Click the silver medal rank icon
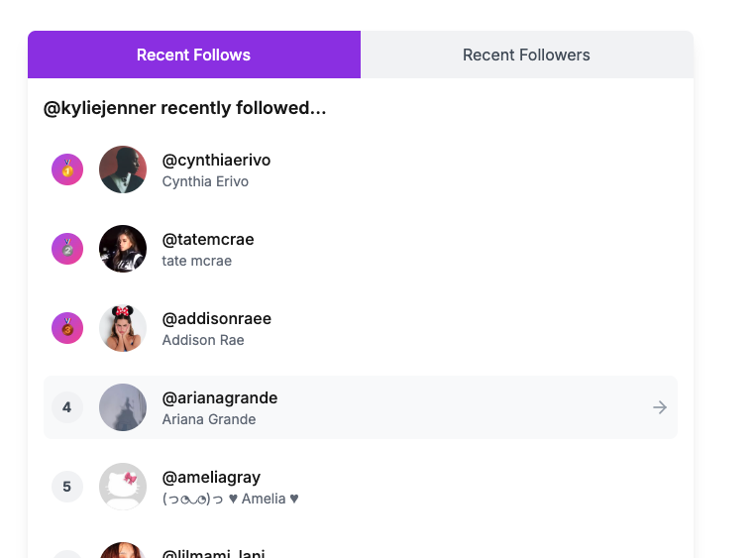Screen dimensions: 756x558 tap(67, 249)
